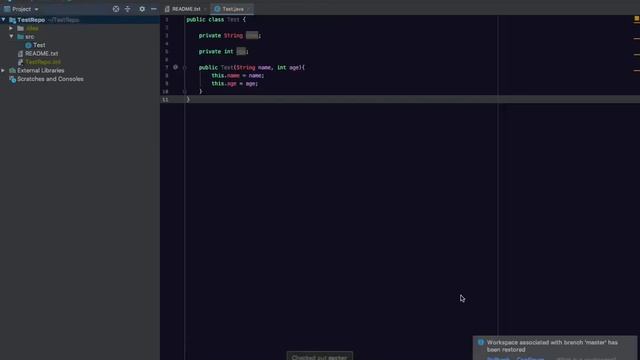This screenshot has width=640, height=360.
Task: Click the closing brace on line 11
Action: click(188, 100)
